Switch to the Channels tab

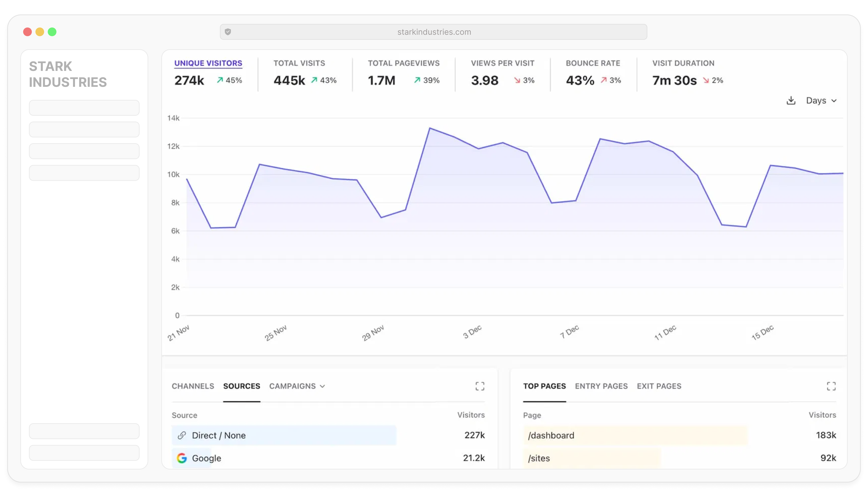pyautogui.click(x=193, y=386)
